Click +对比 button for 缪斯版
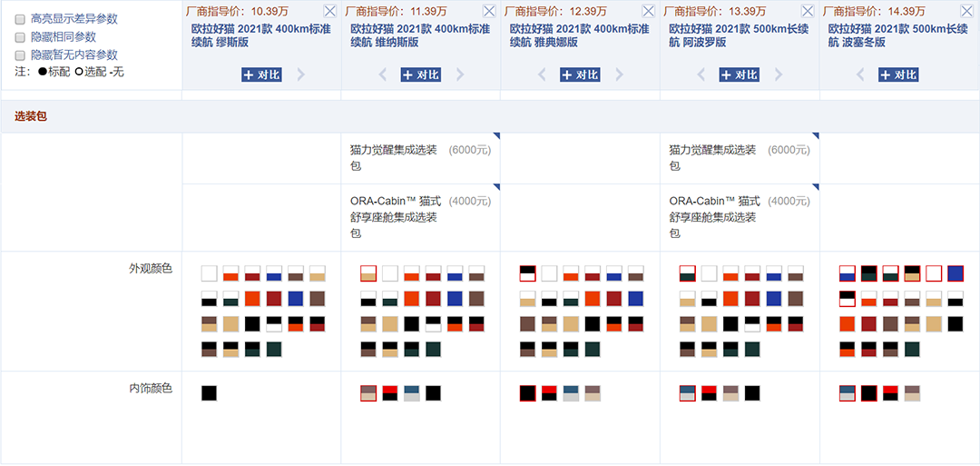 coord(261,74)
